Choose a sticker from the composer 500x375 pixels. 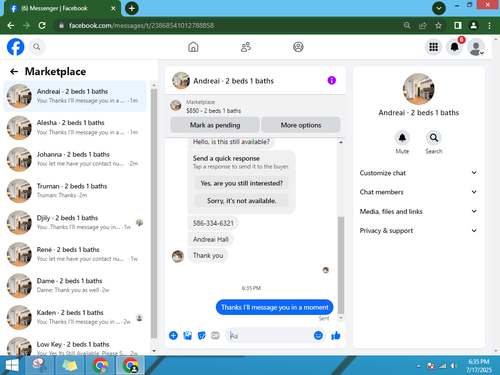[x=202, y=335]
